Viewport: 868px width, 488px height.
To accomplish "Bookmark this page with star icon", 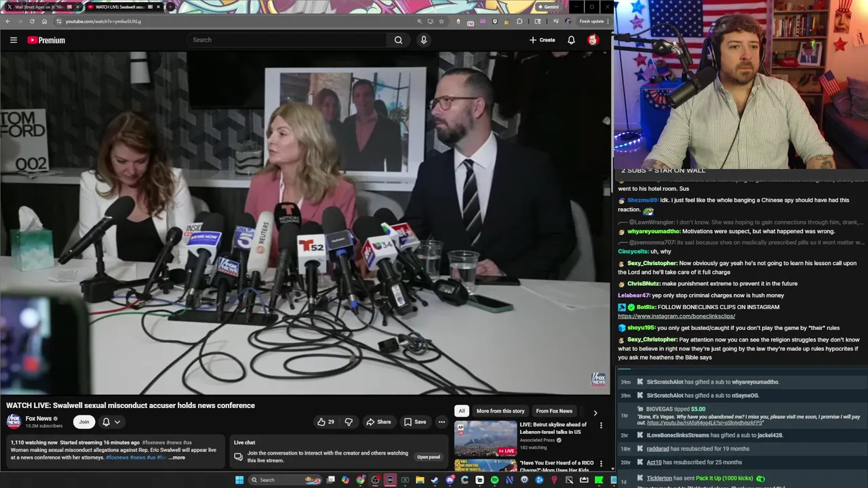I will pyautogui.click(x=441, y=21).
